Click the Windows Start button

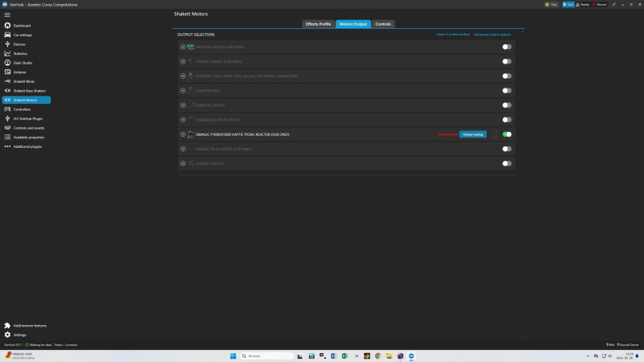point(233,356)
